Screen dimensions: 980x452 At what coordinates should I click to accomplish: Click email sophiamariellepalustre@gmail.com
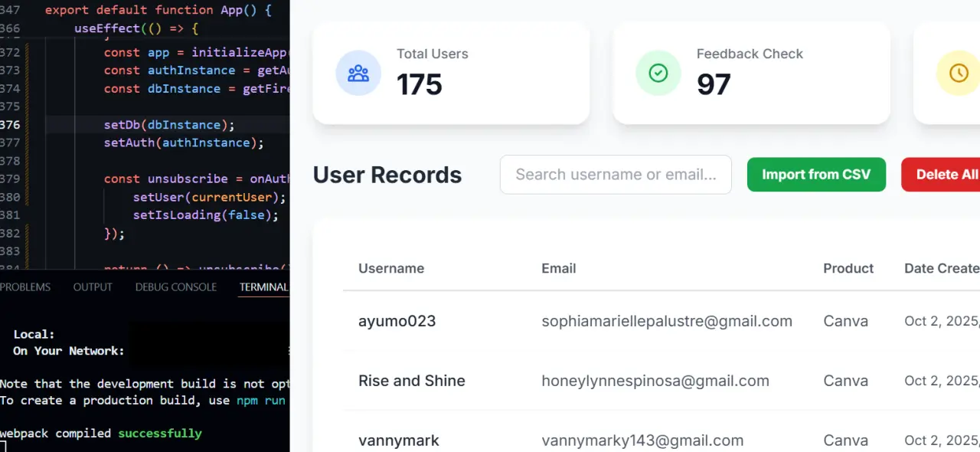(667, 321)
